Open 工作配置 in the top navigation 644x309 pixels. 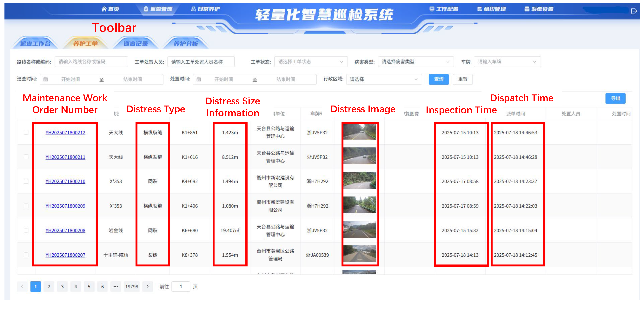pos(444,9)
